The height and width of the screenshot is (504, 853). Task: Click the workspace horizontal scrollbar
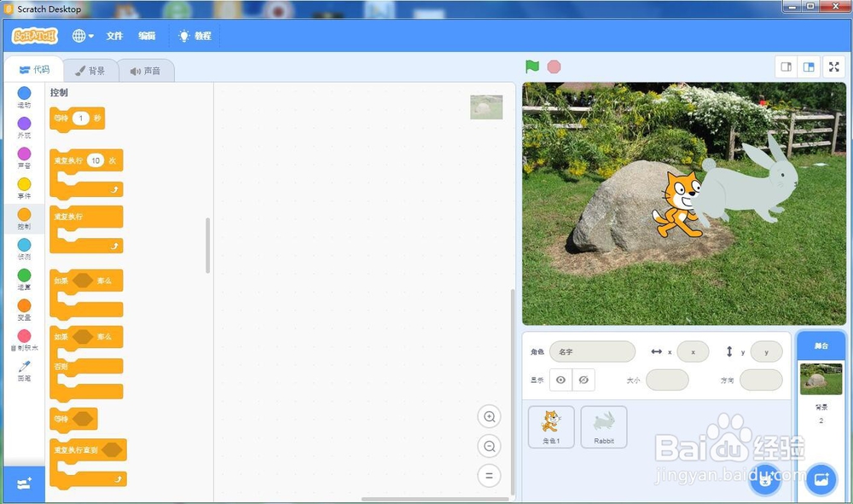coord(435,499)
